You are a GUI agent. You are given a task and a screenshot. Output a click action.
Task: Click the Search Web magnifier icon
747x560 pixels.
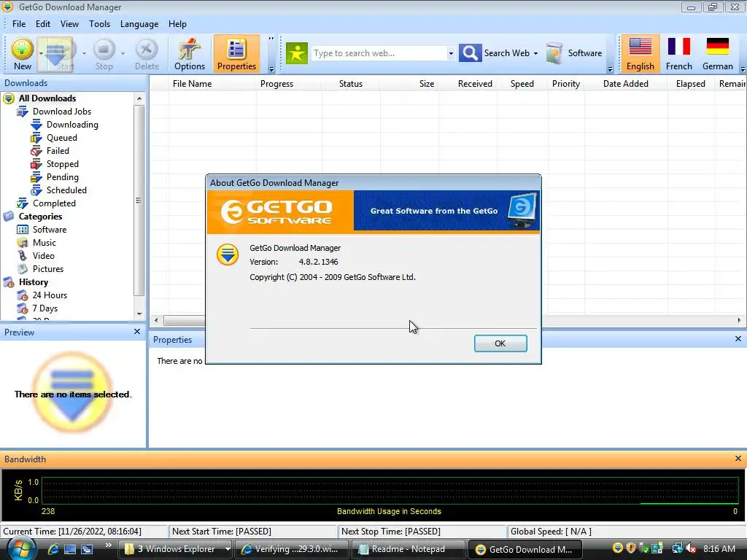click(x=470, y=52)
